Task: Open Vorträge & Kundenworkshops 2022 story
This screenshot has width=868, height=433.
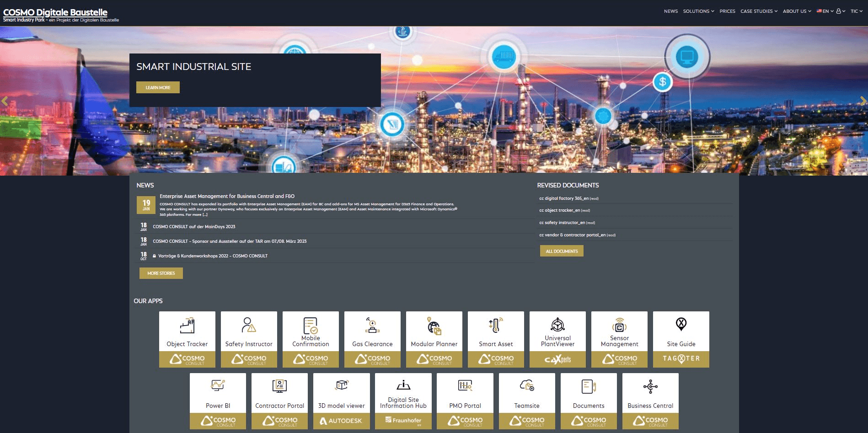Action: click(x=213, y=256)
